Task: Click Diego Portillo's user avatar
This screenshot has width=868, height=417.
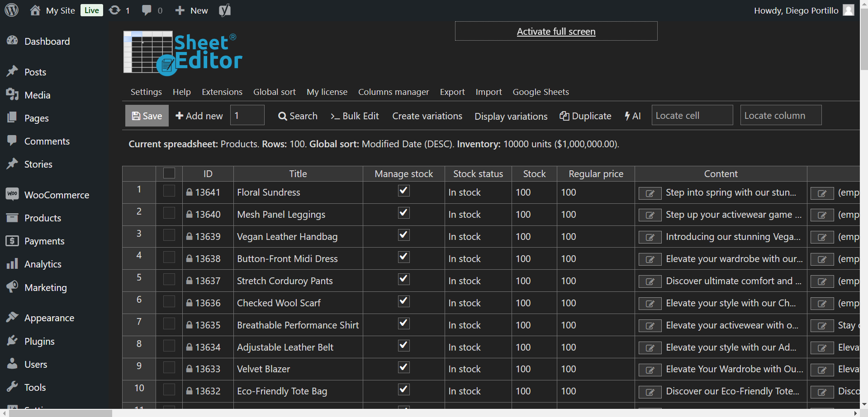Action: [x=849, y=10]
